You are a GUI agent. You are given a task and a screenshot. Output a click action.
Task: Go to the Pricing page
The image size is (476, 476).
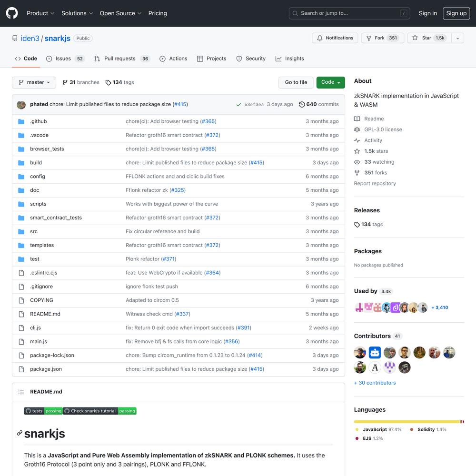coord(158,13)
